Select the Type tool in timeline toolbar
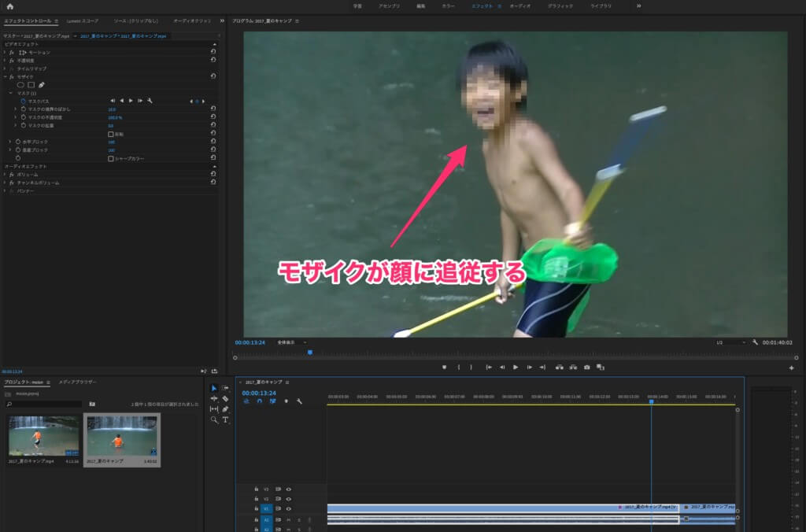The width and height of the screenshot is (806, 532). (225, 419)
